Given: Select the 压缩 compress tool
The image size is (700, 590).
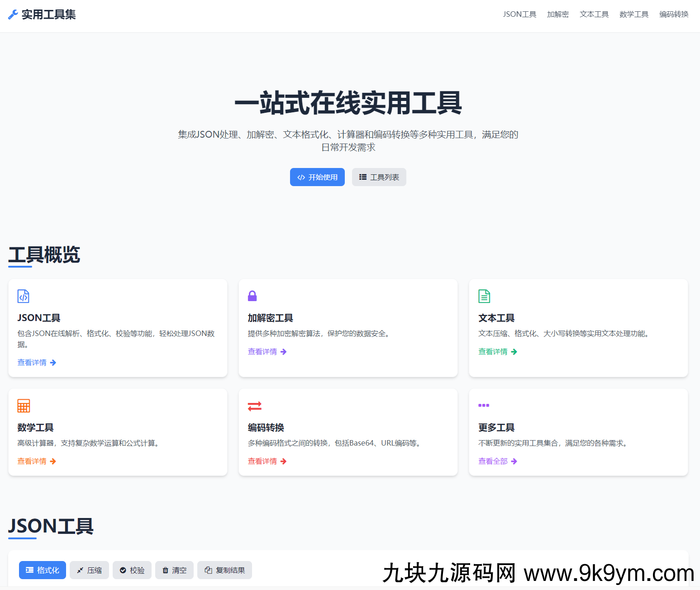Looking at the screenshot, I should click(x=89, y=570).
